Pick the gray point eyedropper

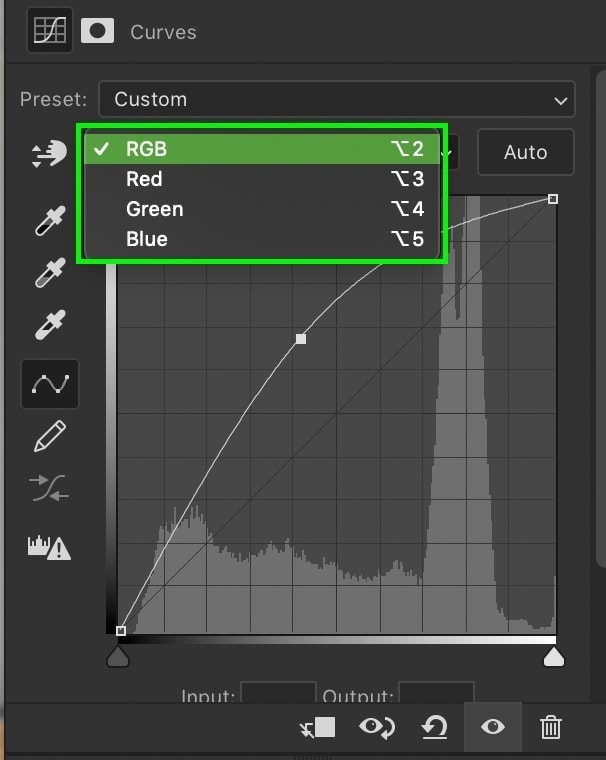coord(50,273)
